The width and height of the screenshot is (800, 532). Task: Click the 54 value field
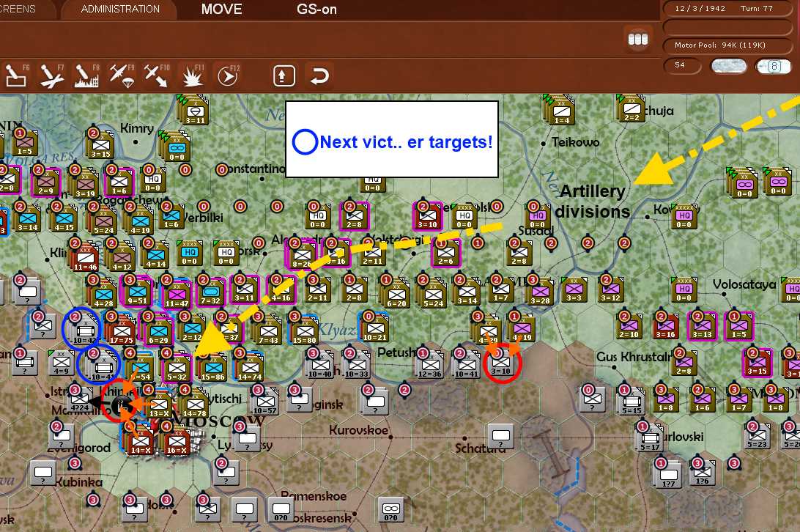pyautogui.click(x=682, y=65)
